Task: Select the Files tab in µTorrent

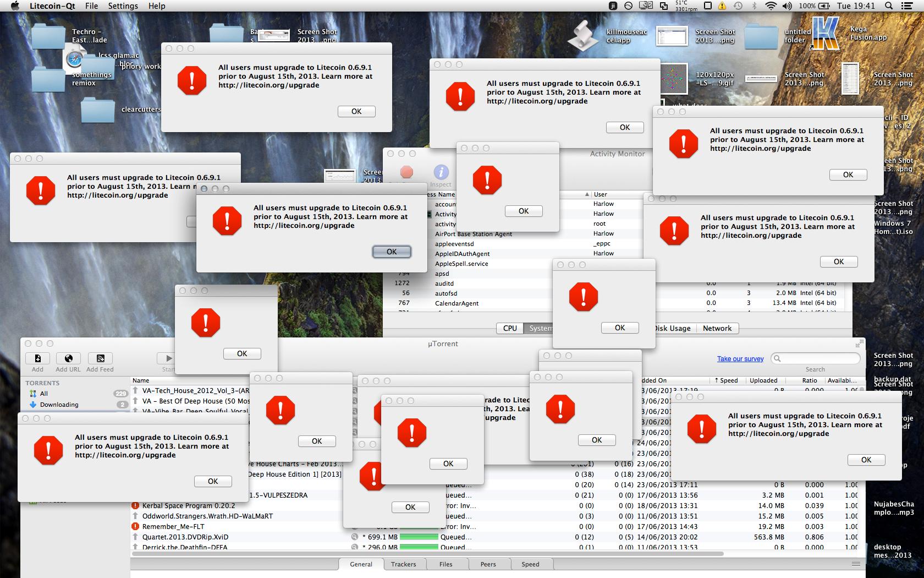Action: click(x=446, y=564)
